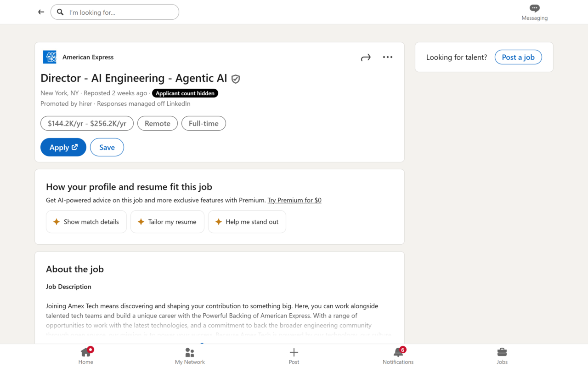Create a new Post from bottom bar

coord(294,356)
